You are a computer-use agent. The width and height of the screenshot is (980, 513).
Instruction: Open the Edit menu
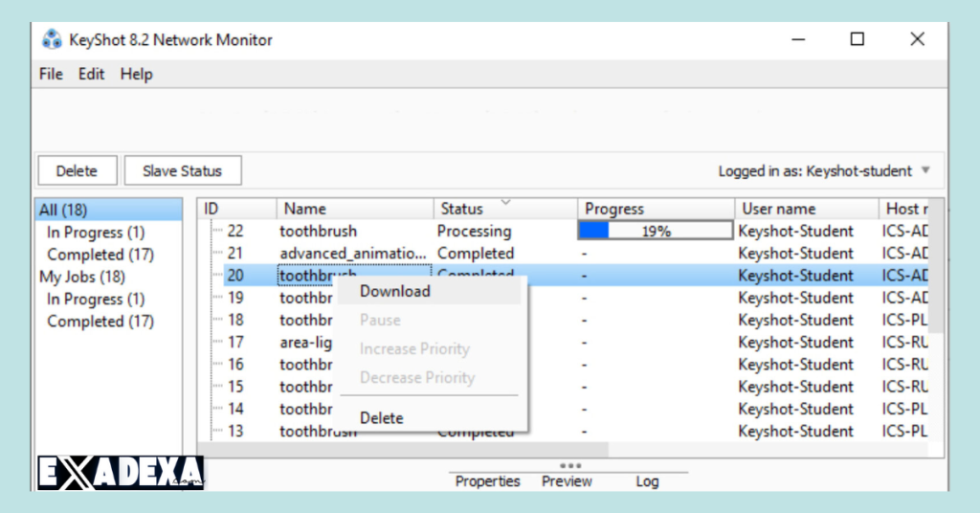(91, 74)
